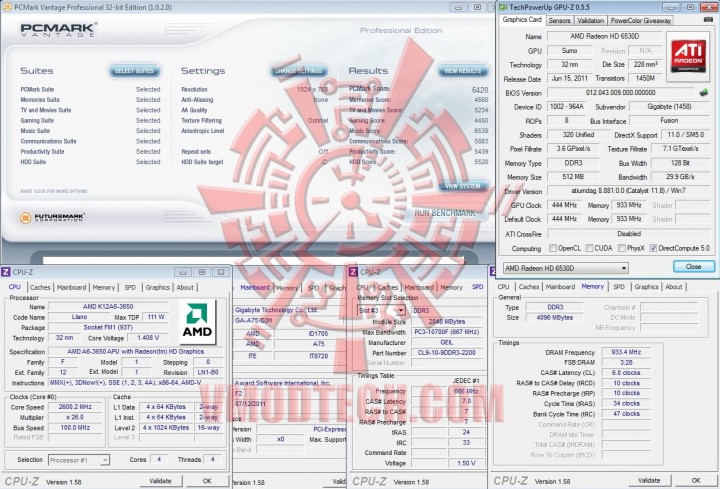Switch to the Sensors tab in GPU-Z
Image resolution: width=720 pixels, height=489 pixels.
coord(559,21)
